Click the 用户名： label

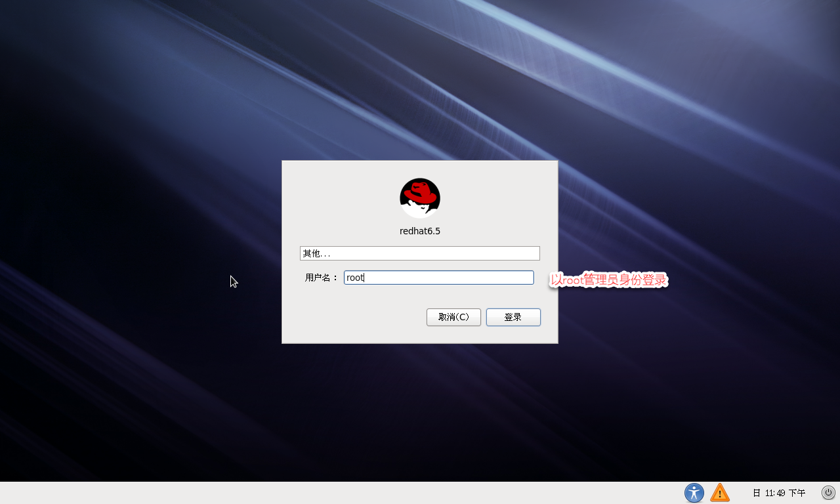[322, 278]
